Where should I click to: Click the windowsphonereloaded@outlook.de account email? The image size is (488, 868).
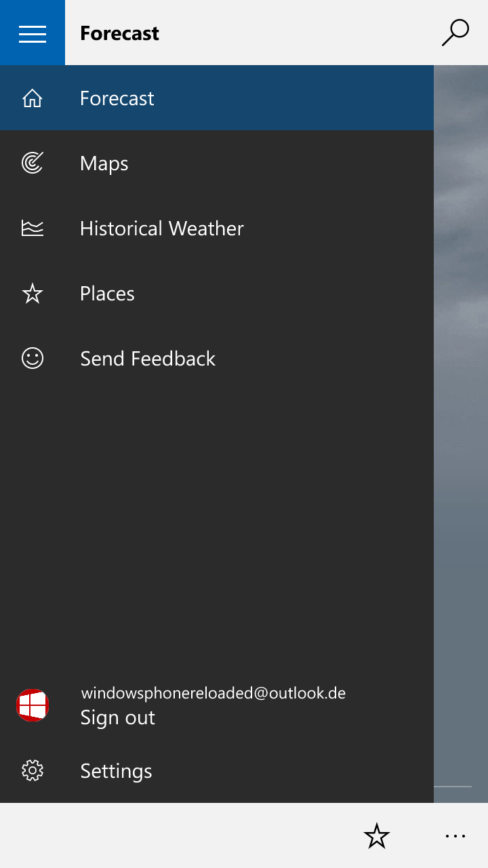coord(213,693)
